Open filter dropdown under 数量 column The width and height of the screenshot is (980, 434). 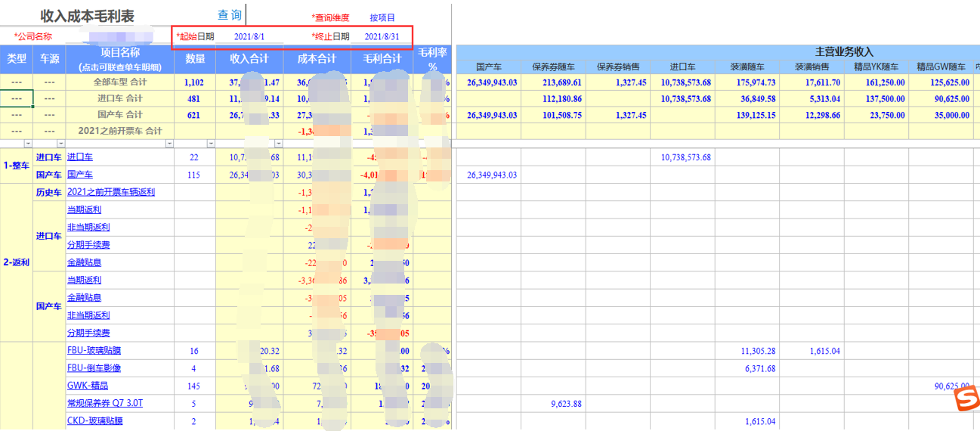[x=210, y=144]
